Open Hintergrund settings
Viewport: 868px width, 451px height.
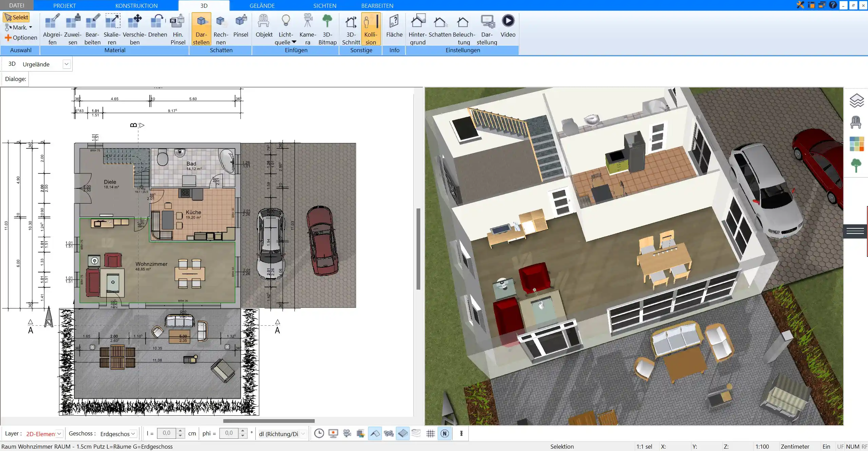pyautogui.click(x=418, y=29)
